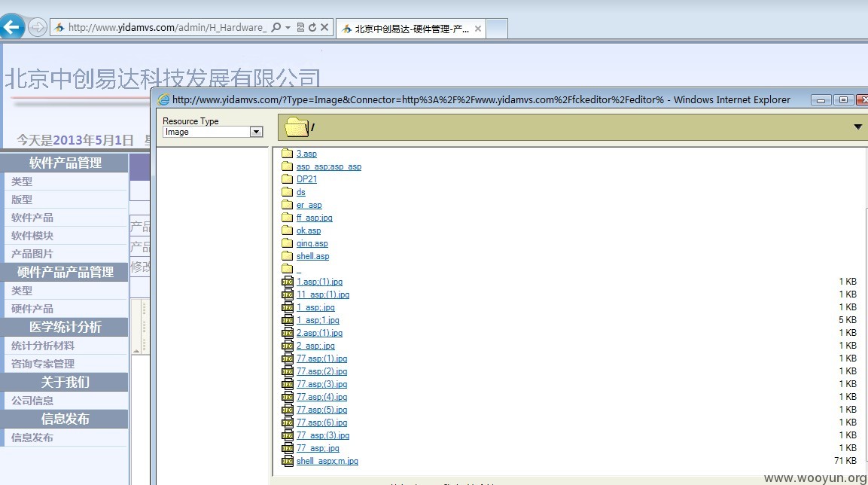Screen dimensions: 868x485
Task: Open the 咨询专家管理 sidebar item
Action: coord(43,365)
